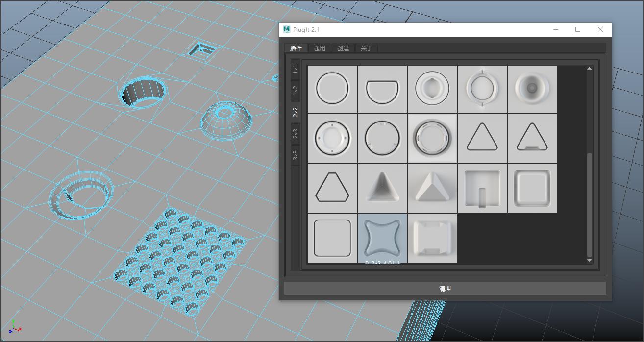Open the 关于 tab

367,48
